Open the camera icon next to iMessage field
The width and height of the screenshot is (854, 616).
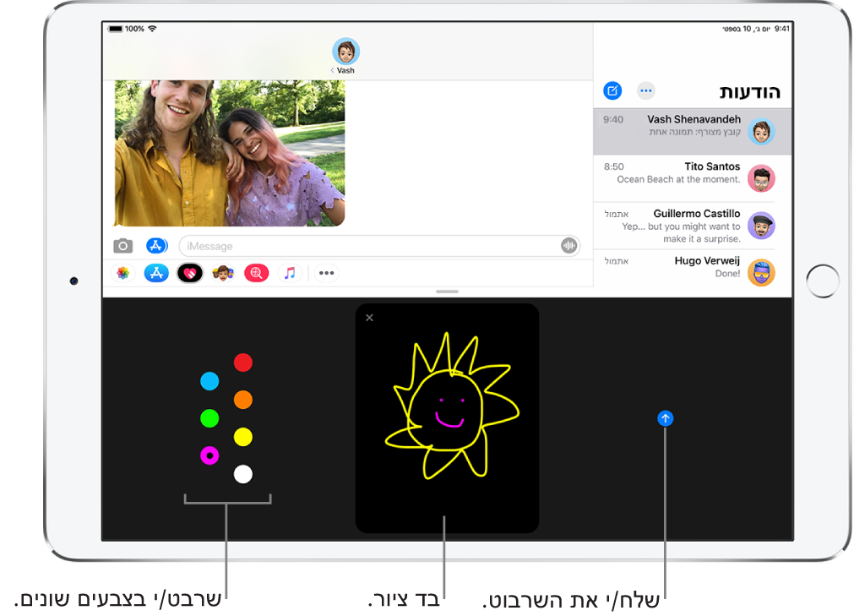(123, 246)
